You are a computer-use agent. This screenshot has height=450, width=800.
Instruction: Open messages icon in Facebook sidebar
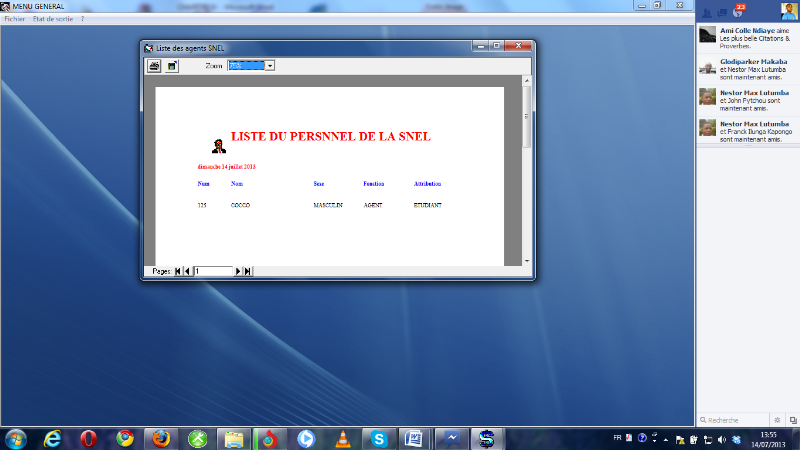point(722,13)
